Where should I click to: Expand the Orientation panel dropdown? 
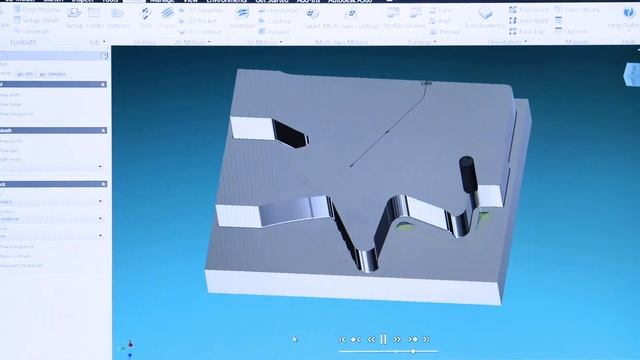(x=525, y=42)
